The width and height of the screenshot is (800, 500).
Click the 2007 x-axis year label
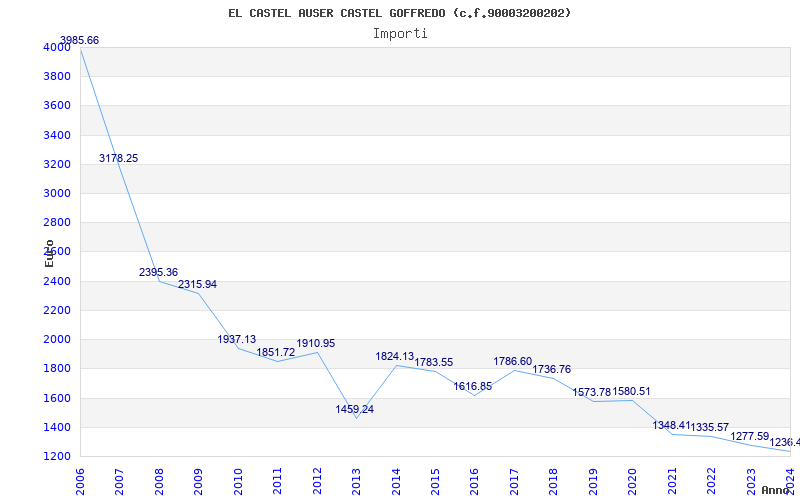[119, 482]
